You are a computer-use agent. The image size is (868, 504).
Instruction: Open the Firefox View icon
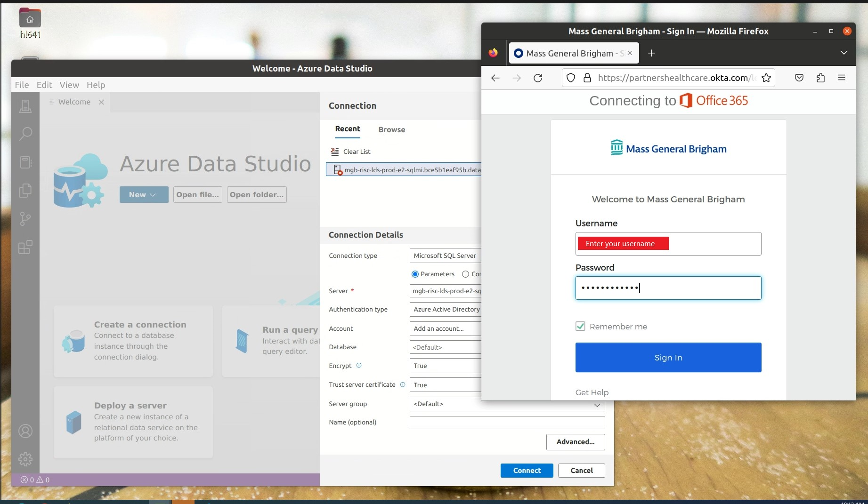click(493, 53)
